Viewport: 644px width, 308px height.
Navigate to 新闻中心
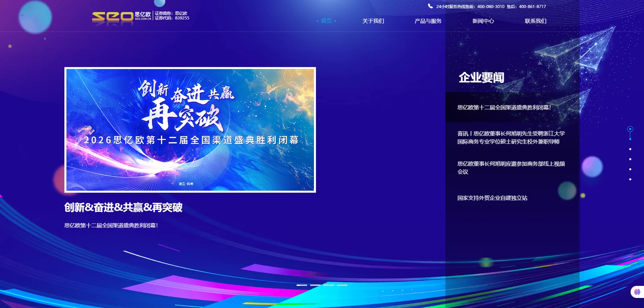(483, 21)
